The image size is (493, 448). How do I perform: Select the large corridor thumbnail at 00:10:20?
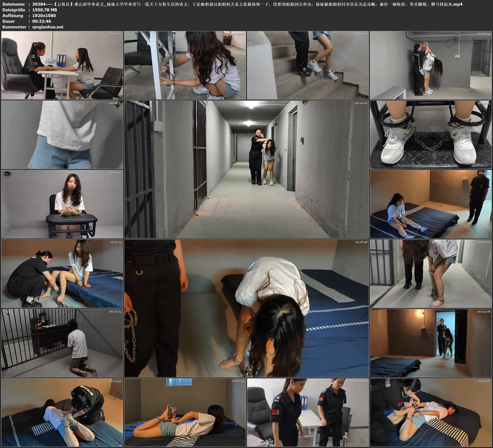pyautogui.click(x=246, y=169)
